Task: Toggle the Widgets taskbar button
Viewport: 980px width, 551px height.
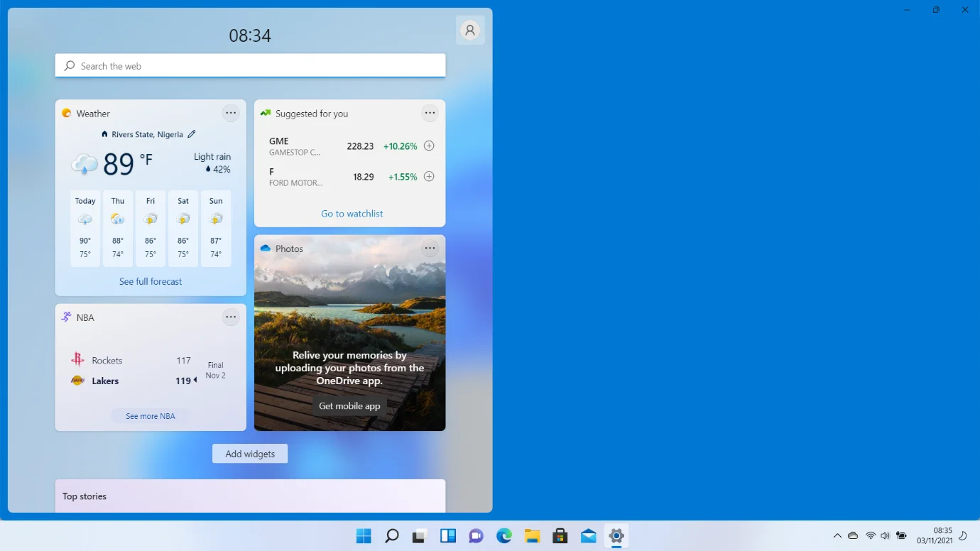Action: pos(448,535)
